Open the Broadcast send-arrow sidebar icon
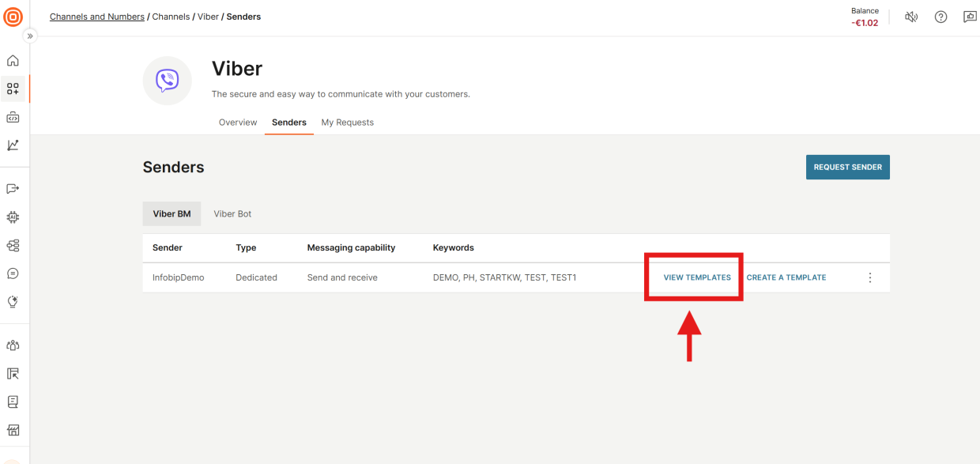The height and width of the screenshot is (464, 980). click(x=13, y=189)
